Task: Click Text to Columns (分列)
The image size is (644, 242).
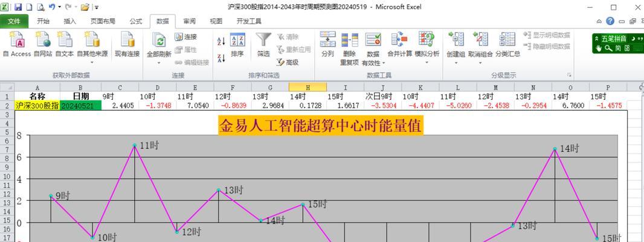Action: click(x=327, y=44)
